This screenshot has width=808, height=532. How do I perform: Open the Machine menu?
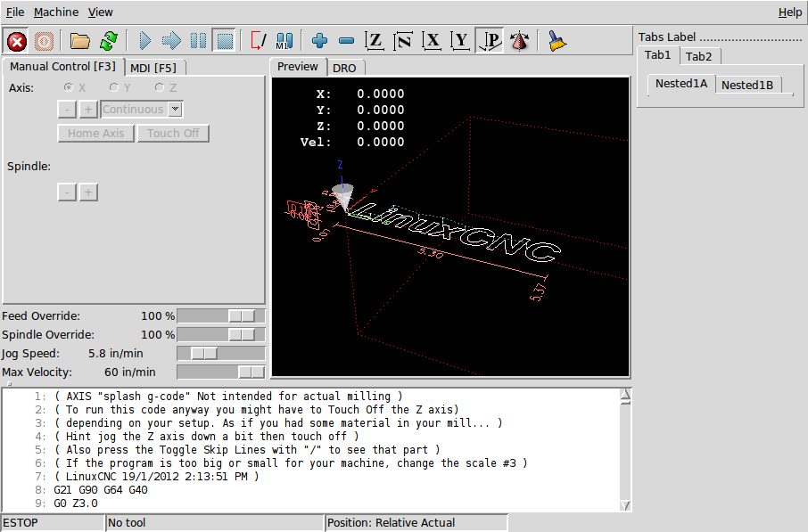coord(56,12)
